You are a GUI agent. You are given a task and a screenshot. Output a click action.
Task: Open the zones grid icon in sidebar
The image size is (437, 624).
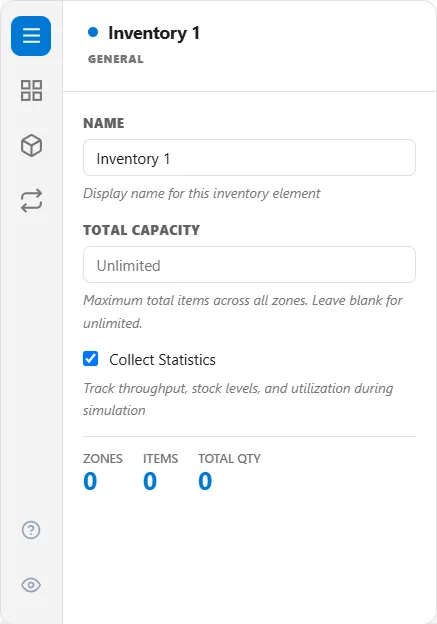pos(31,90)
